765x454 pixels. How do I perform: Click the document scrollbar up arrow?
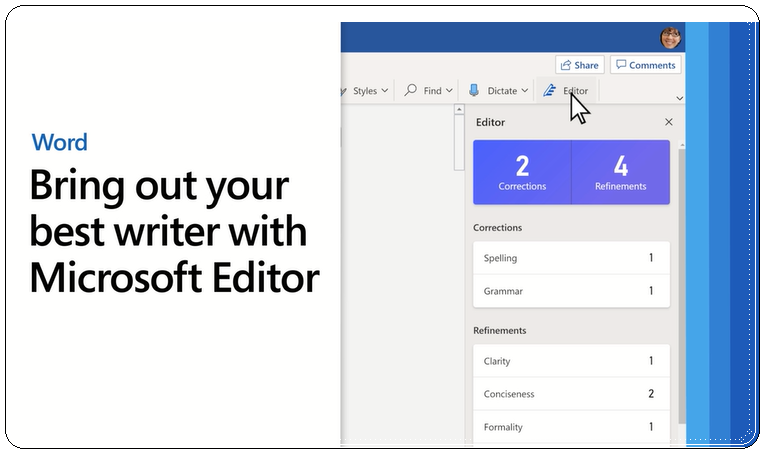click(459, 110)
